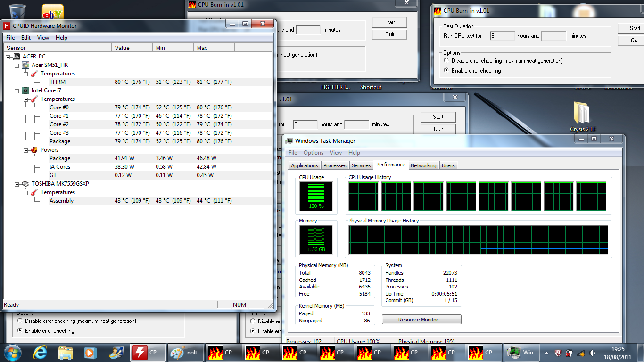Open HWMonitor Edit menu
The width and height of the screenshot is (644, 362).
coord(26,38)
